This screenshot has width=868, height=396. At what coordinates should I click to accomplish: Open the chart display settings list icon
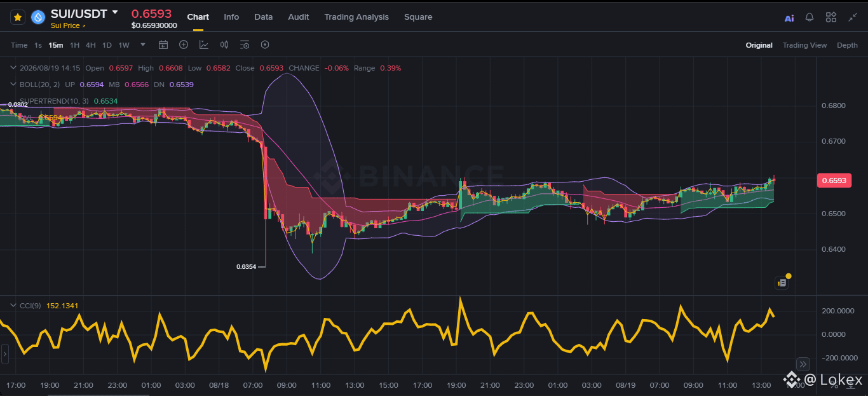click(x=245, y=44)
